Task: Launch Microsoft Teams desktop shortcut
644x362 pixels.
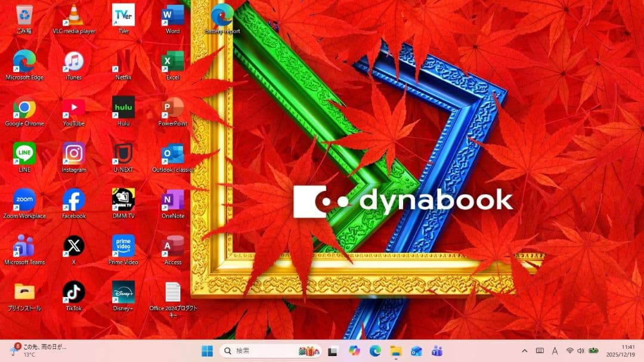Action: pyautogui.click(x=24, y=250)
